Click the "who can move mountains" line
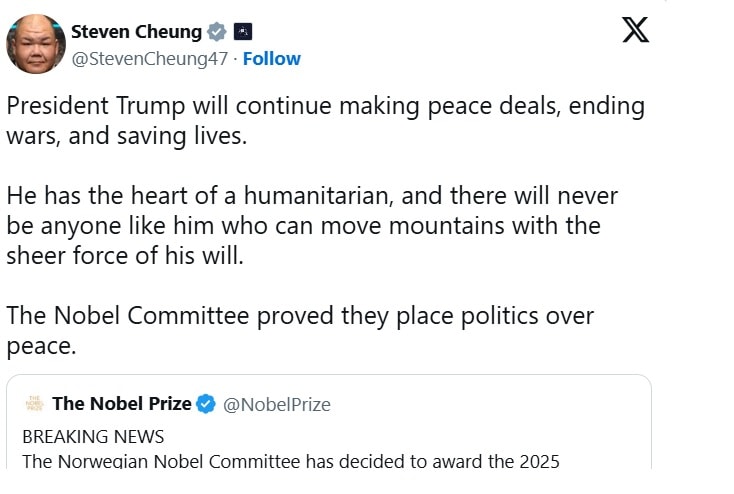The width and height of the screenshot is (734, 494). [304, 225]
